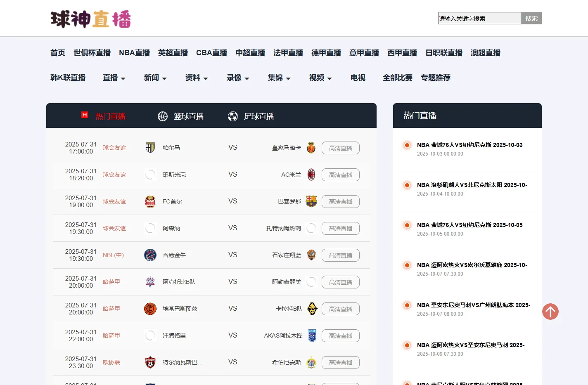Expand the 直播 dropdown menu
Image resolution: width=588 pixels, height=385 pixels.
[x=114, y=78]
